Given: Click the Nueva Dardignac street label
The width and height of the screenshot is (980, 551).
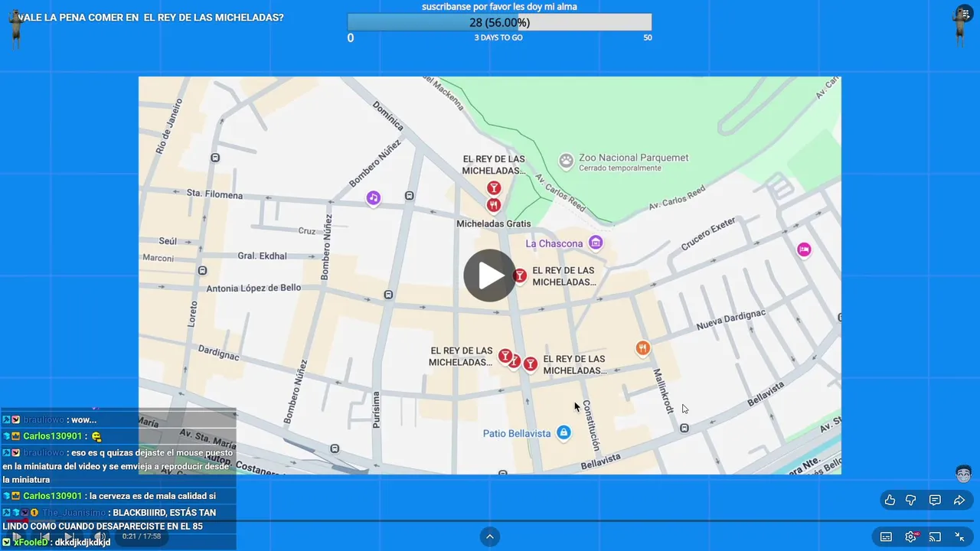Looking at the screenshot, I should pos(731,320).
